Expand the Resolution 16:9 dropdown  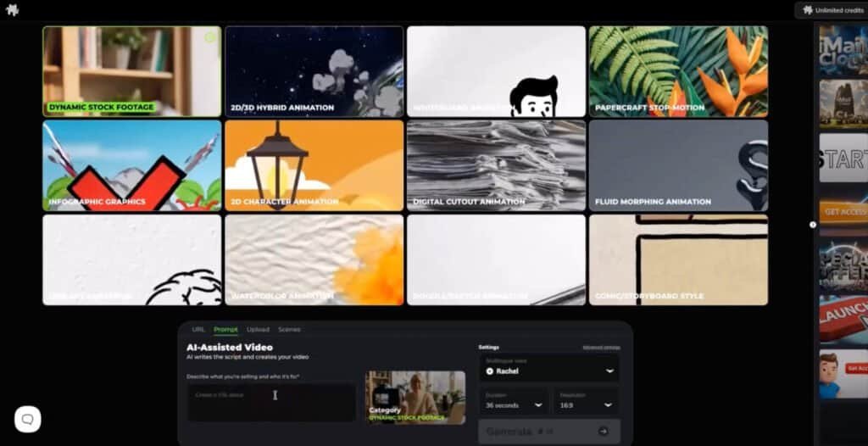point(587,402)
